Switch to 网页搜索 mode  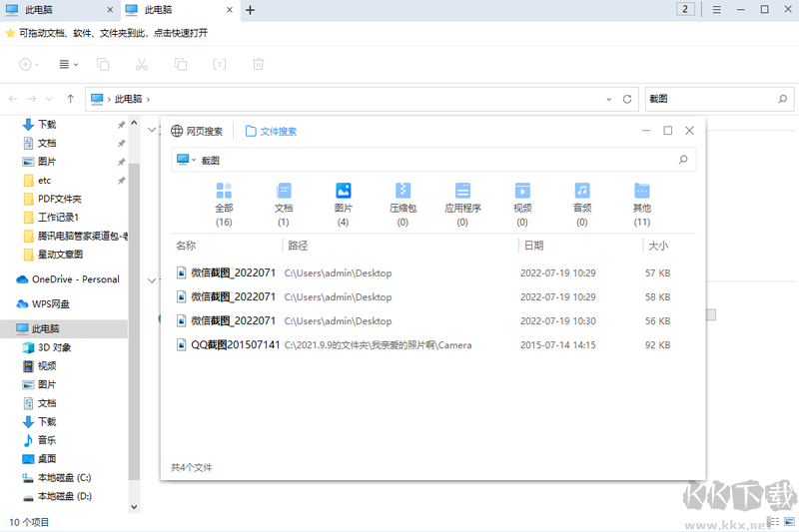point(197,132)
